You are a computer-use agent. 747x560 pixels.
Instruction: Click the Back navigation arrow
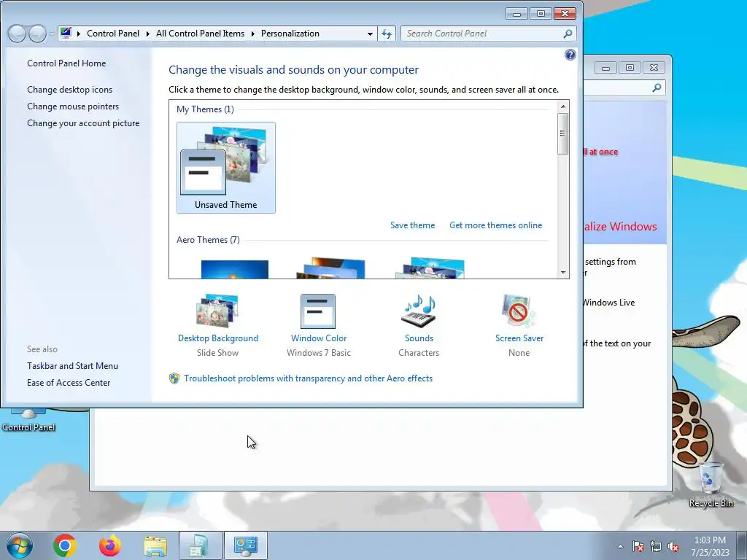(18, 34)
